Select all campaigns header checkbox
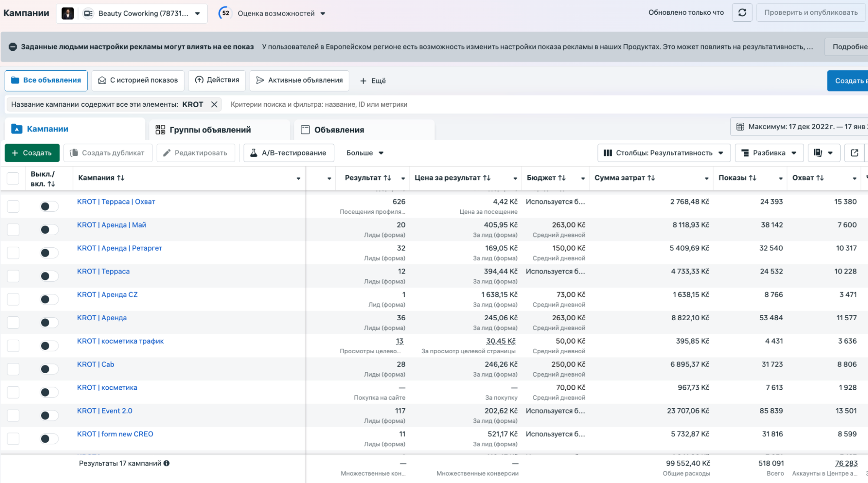 [13, 178]
